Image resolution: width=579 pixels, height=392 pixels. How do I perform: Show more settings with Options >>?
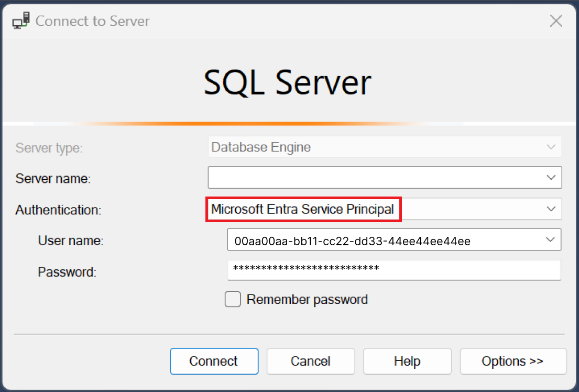click(512, 362)
